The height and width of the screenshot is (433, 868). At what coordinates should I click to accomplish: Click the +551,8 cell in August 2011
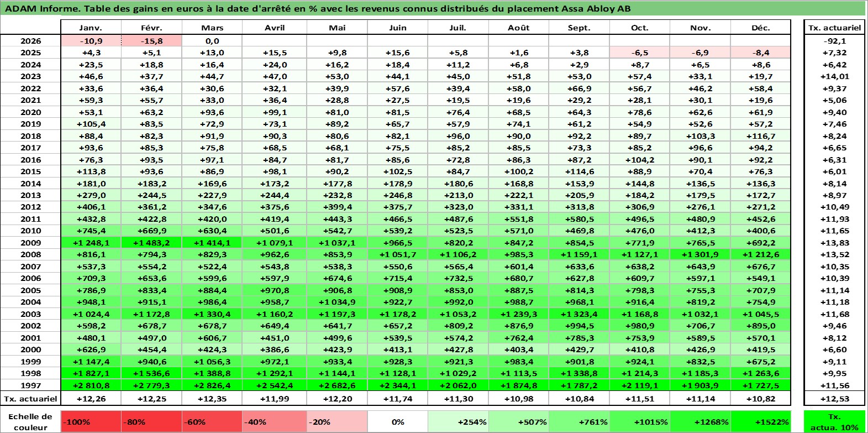point(518,219)
